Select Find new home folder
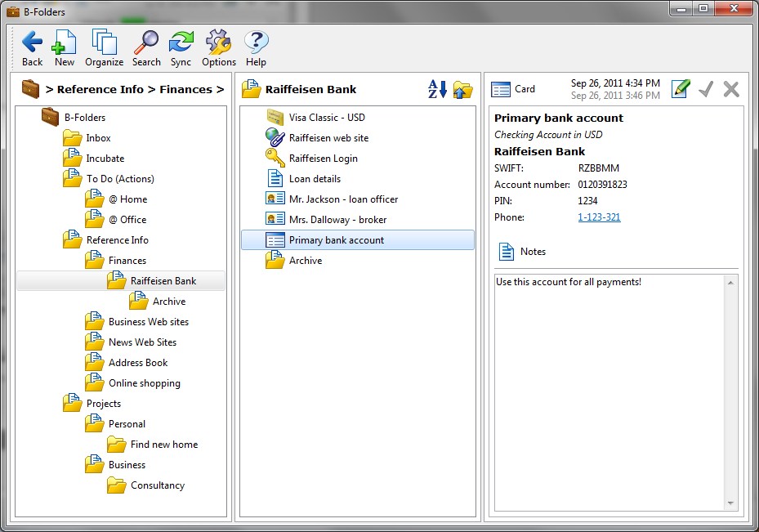 click(153, 444)
